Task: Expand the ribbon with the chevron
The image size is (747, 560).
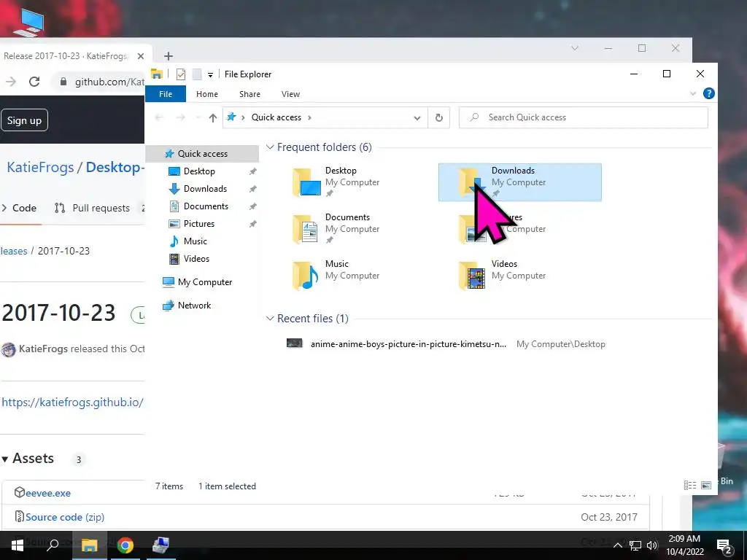Action: click(693, 94)
